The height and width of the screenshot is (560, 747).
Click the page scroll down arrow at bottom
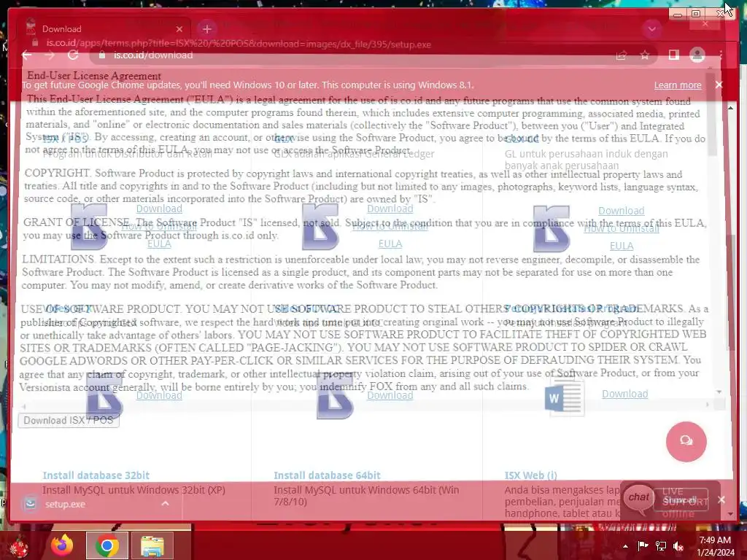pos(730,514)
